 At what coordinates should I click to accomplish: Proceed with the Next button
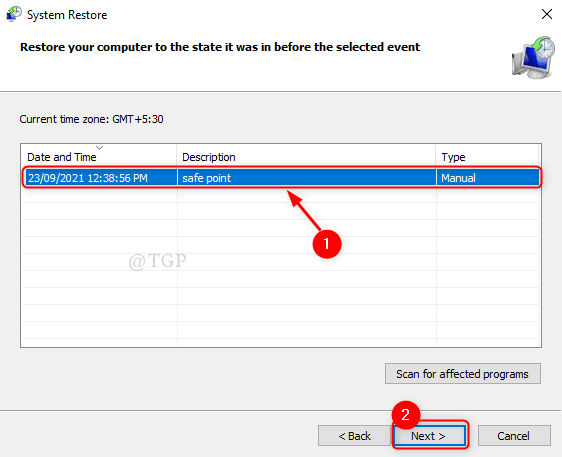point(429,436)
